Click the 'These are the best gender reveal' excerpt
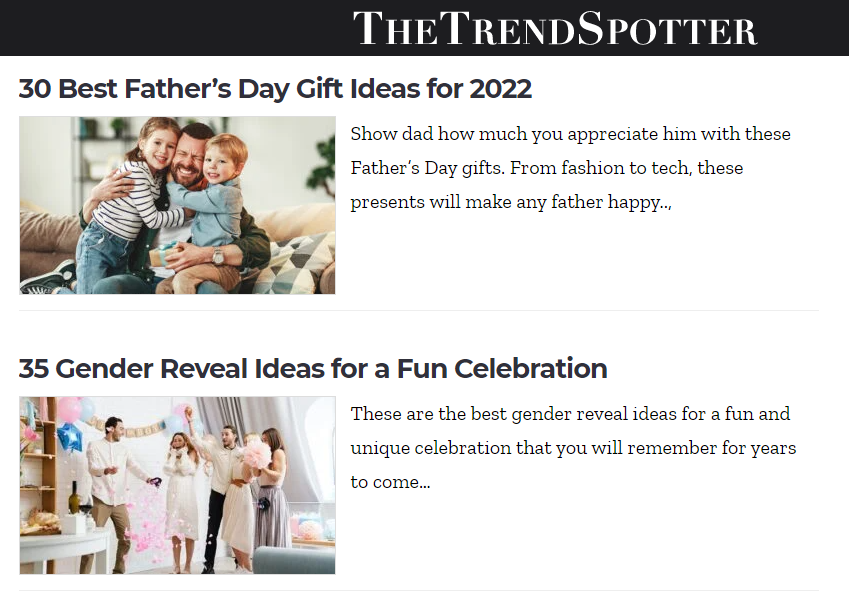 (x=573, y=448)
